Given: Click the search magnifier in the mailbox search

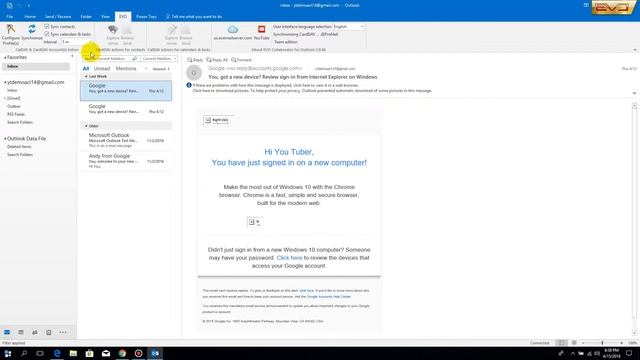Looking at the screenshot, I should pyautogui.click(x=135, y=59).
